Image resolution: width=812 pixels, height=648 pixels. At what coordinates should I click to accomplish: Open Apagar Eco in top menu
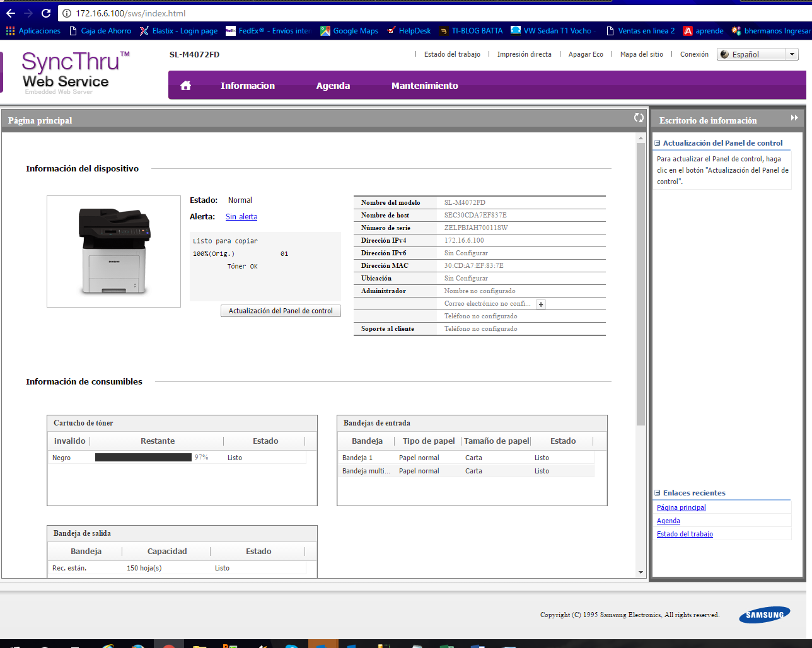[586, 54]
